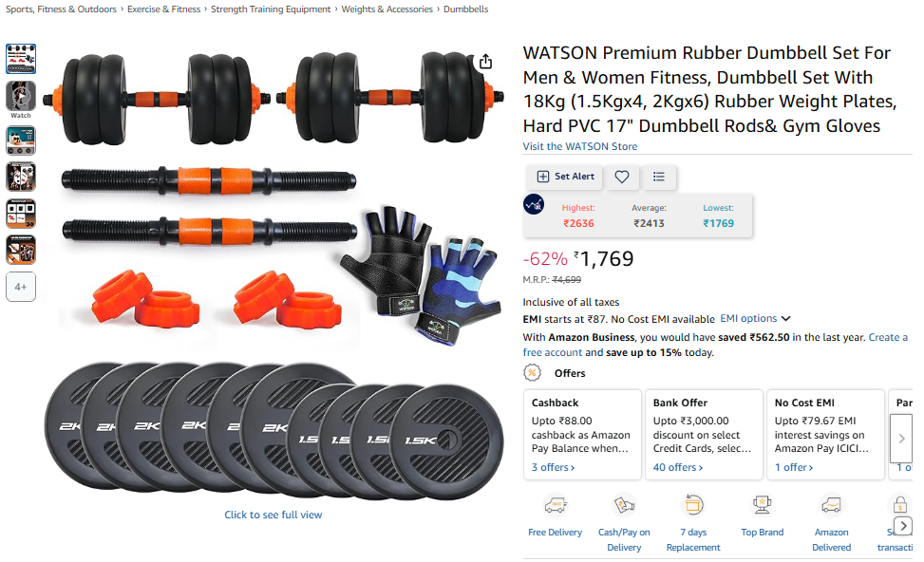Click the Amazon Delivered icon
Viewport: 924px width, 562px height.
click(831, 505)
